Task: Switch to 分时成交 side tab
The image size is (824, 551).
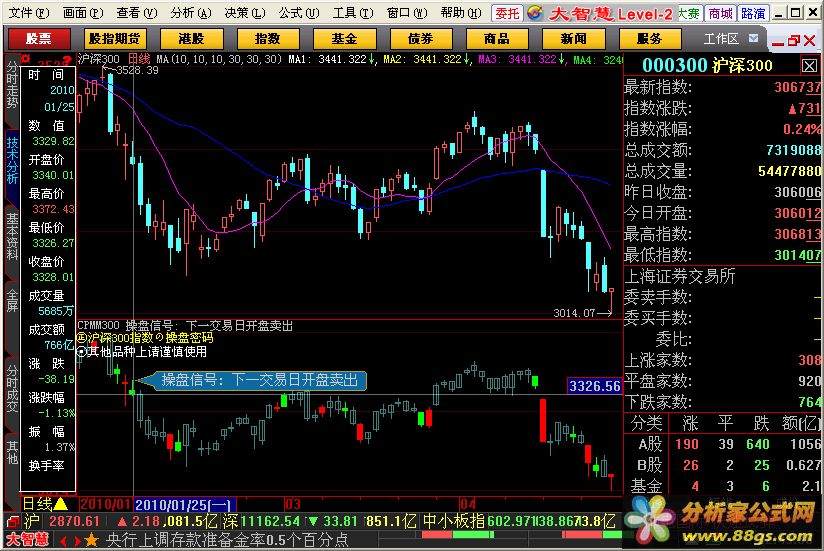Action: [12, 388]
